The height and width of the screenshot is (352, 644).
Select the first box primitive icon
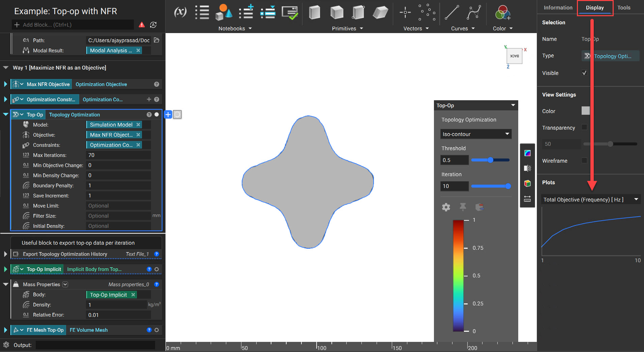(314, 12)
